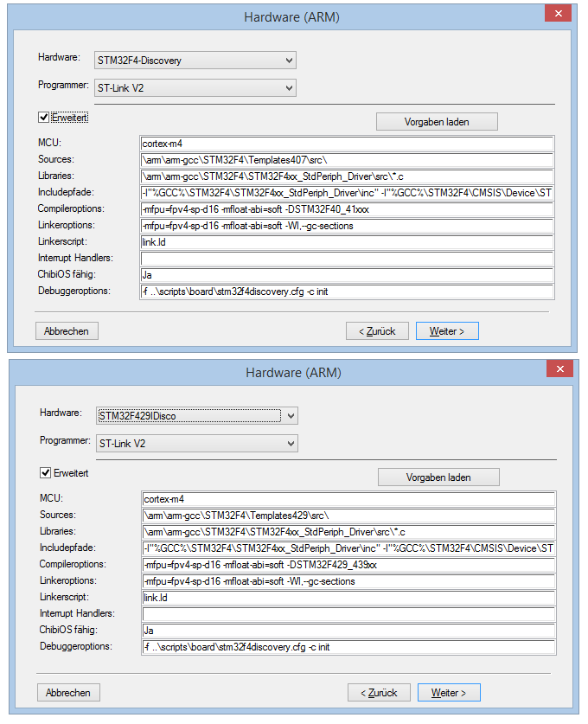Focus Compileroptions field with -DSTM32F429_439xx
588x724 pixels.
click(x=349, y=565)
